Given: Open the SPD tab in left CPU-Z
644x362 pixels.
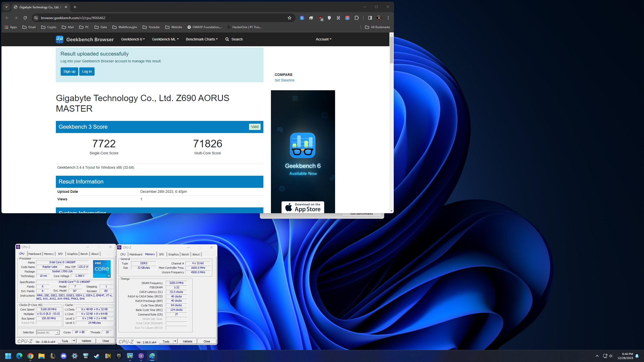Looking at the screenshot, I should point(60,254).
